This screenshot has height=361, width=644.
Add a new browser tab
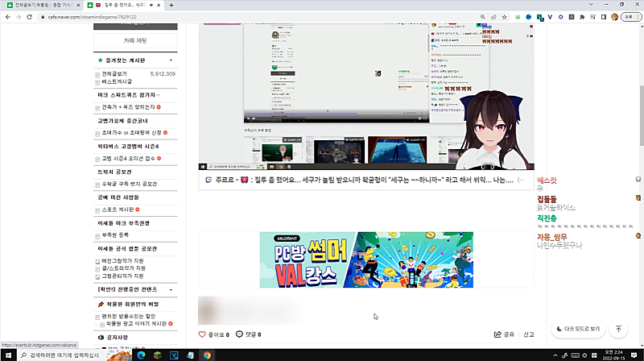pos(171,5)
